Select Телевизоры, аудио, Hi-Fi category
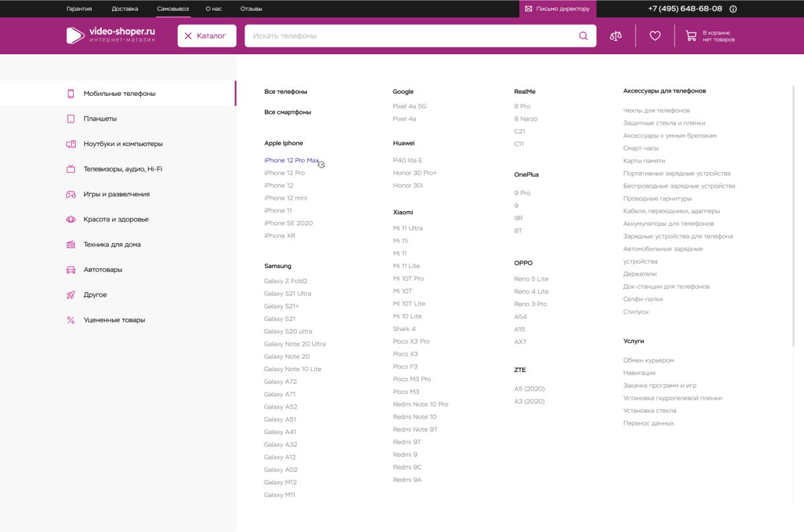This screenshot has width=804, height=532. [123, 170]
